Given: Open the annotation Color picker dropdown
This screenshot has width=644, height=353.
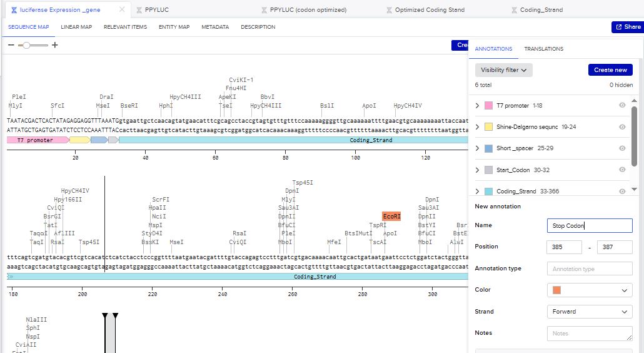Looking at the screenshot, I should point(590,290).
